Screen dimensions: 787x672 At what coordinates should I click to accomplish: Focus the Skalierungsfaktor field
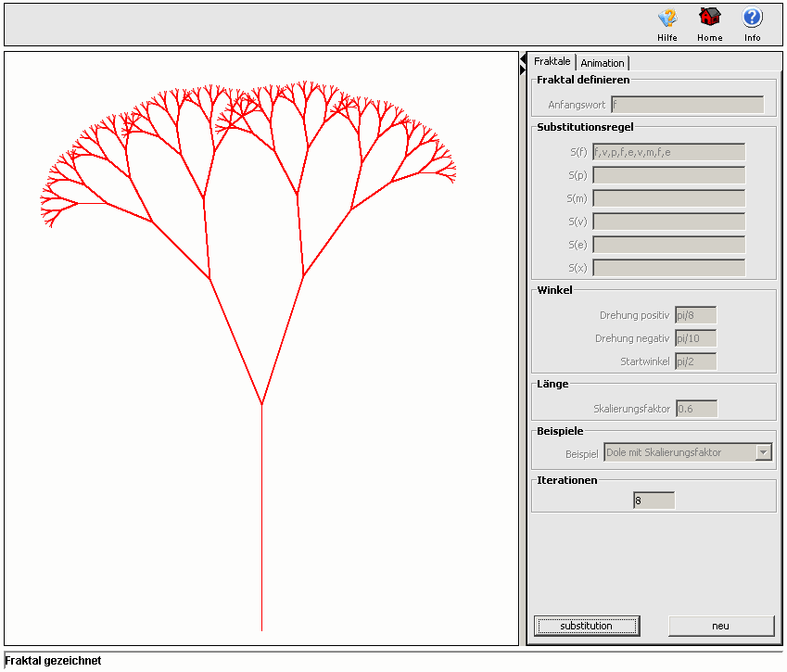coord(696,409)
